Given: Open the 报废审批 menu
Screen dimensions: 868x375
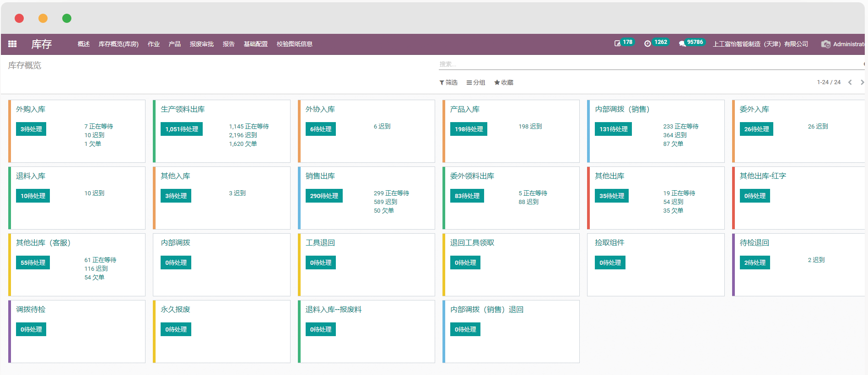Looking at the screenshot, I should 202,44.
